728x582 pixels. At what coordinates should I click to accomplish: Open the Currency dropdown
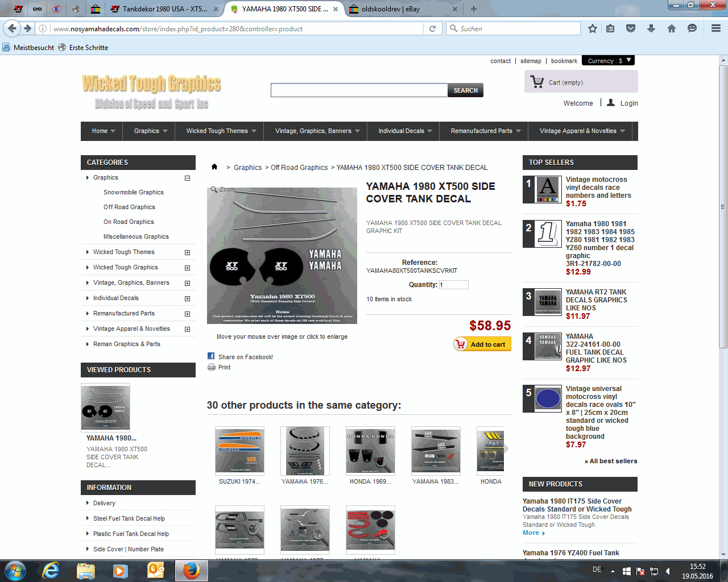click(610, 61)
